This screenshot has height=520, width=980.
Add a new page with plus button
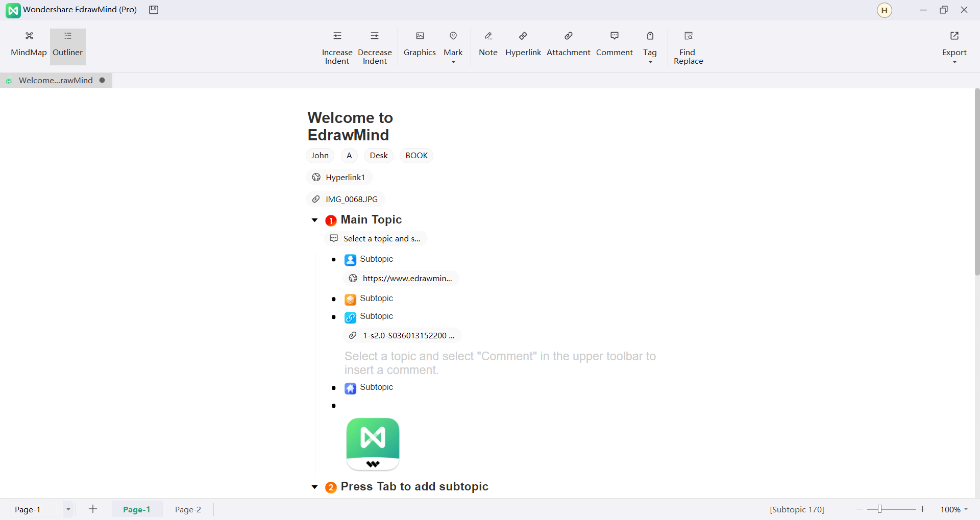click(x=93, y=509)
